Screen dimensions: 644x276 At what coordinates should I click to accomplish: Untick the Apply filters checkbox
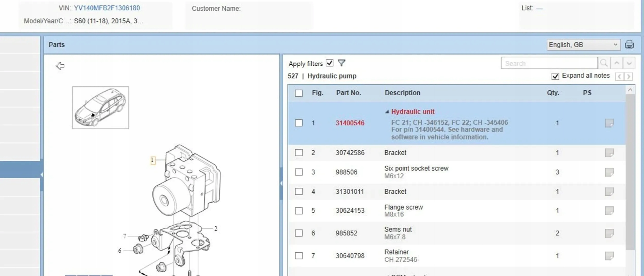(x=329, y=63)
